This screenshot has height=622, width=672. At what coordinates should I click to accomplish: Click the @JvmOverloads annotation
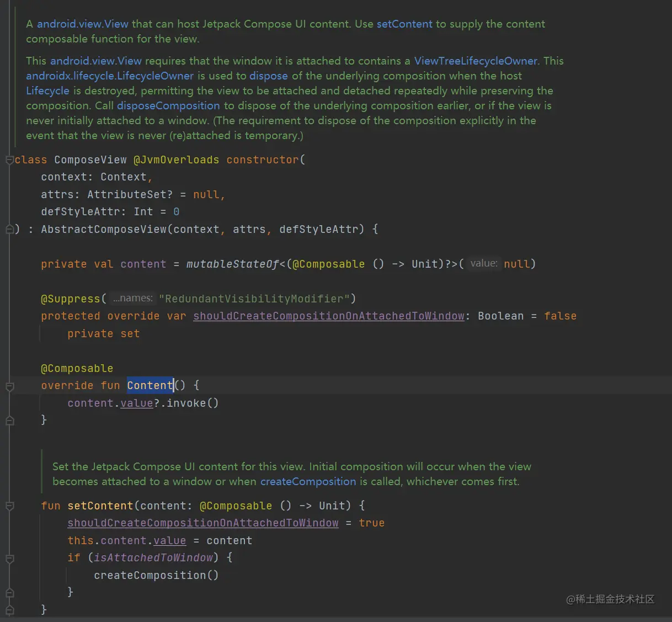(176, 160)
